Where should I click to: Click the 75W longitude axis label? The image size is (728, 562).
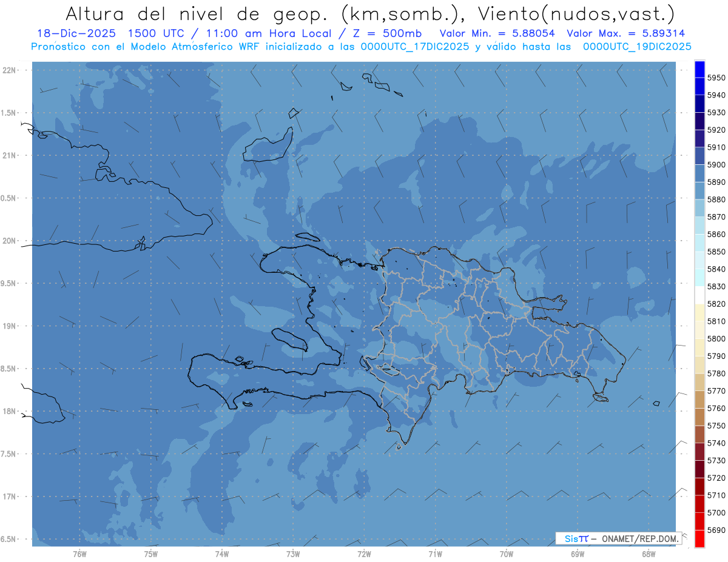[x=151, y=554]
